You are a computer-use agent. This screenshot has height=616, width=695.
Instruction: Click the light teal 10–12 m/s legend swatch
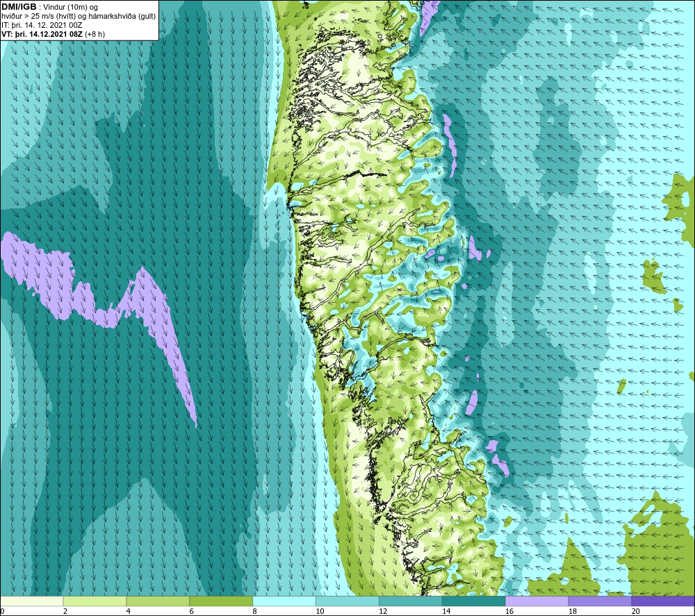(347, 601)
